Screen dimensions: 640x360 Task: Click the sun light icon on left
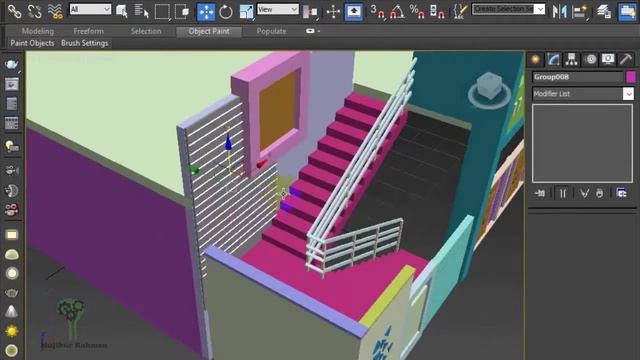tap(12, 331)
